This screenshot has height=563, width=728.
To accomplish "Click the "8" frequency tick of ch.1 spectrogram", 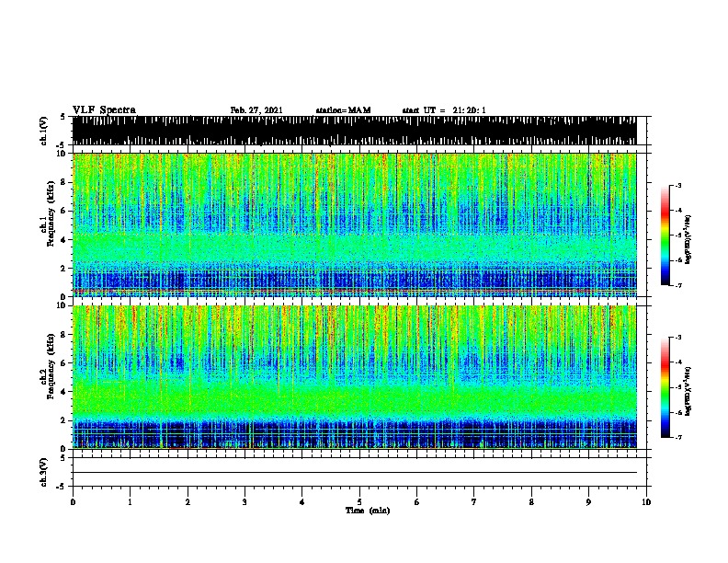I will pyautogui.click(x=64, y=182).
